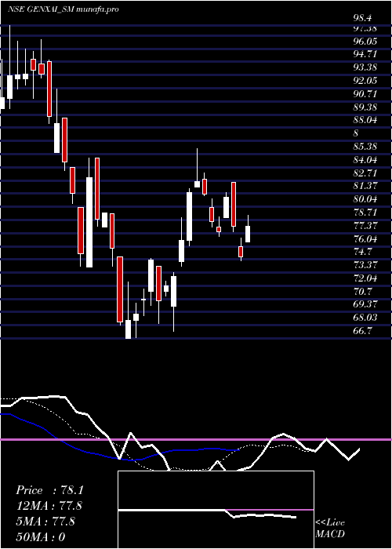Click the 92.05 price axis label
The height and width of the screenshot is (549, 392).
point(365,81)
